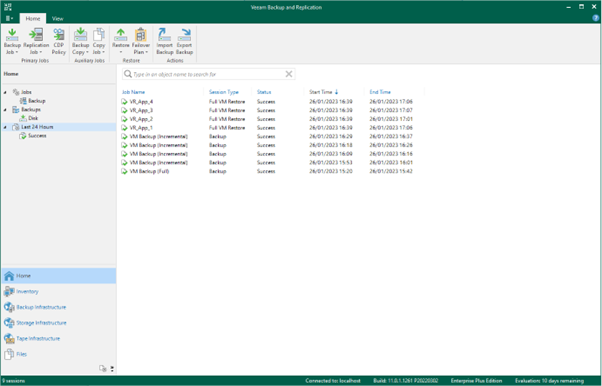Click the Files icon in navigation
602x386 pixels.
point(9,354)
